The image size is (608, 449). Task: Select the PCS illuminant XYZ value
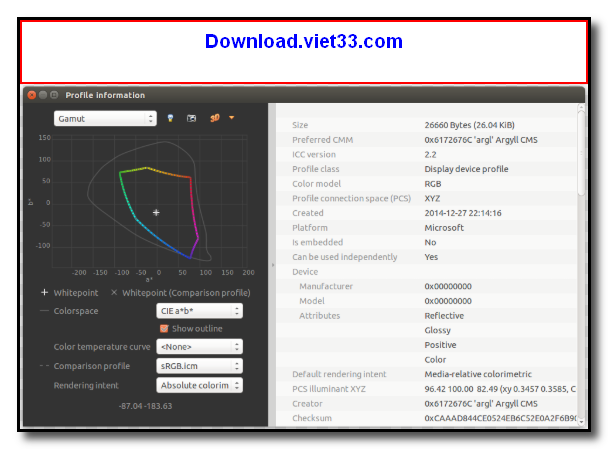coord(500,389)
